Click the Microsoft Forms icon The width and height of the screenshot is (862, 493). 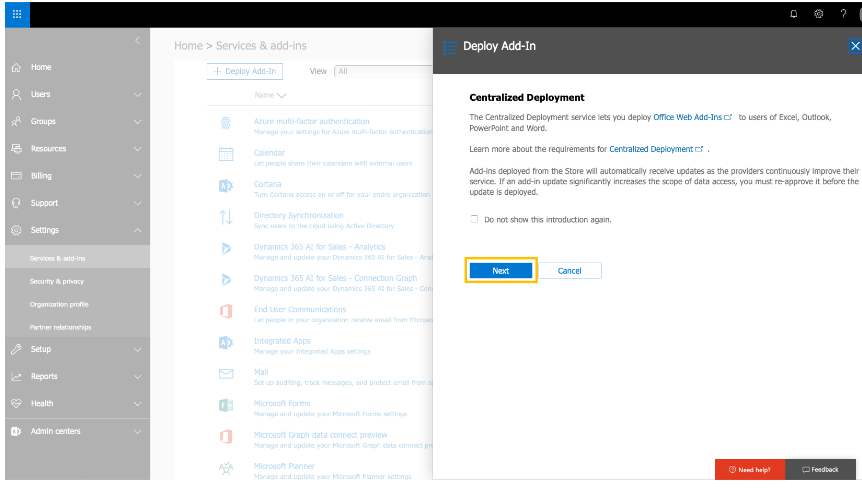pyautogui.click(x=226, y=406)
